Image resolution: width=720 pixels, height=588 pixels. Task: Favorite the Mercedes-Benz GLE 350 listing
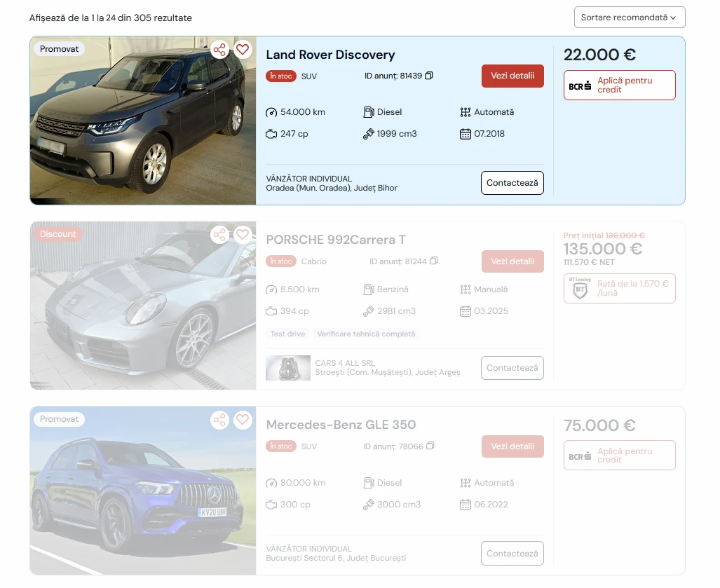[243, 420]
